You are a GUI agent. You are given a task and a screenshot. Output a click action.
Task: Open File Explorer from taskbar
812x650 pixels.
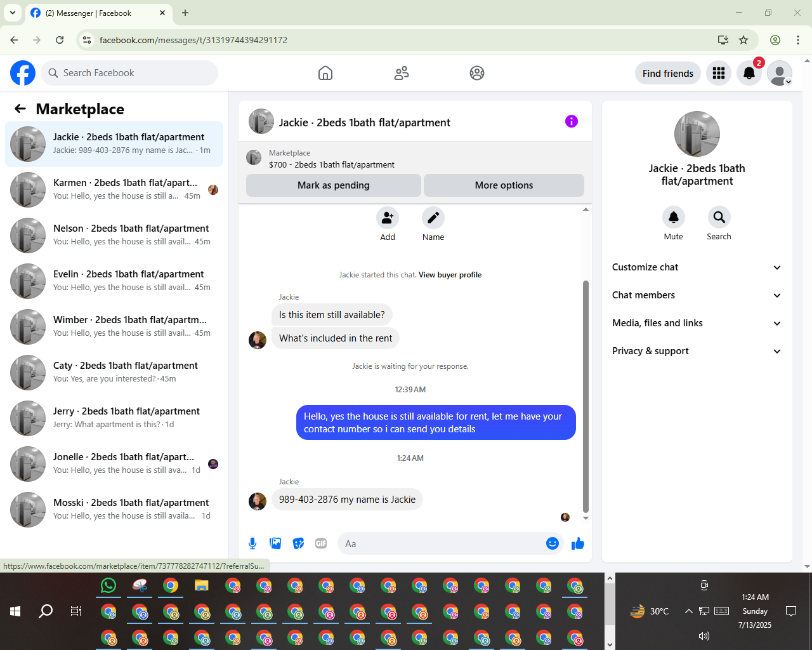pyautogui.click(x=202, y=585)
